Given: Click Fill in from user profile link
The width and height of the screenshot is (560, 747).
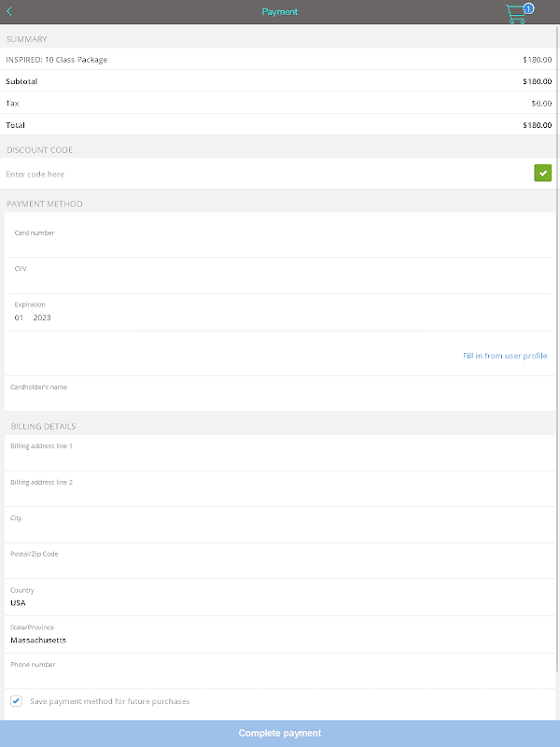Looking at the screenshot, I should (x=505, y=356).
